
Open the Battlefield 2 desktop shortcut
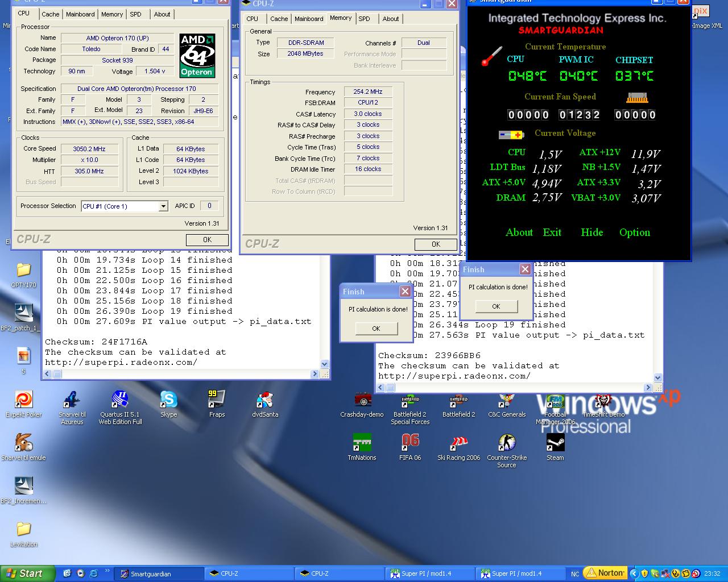pos(458,404)
